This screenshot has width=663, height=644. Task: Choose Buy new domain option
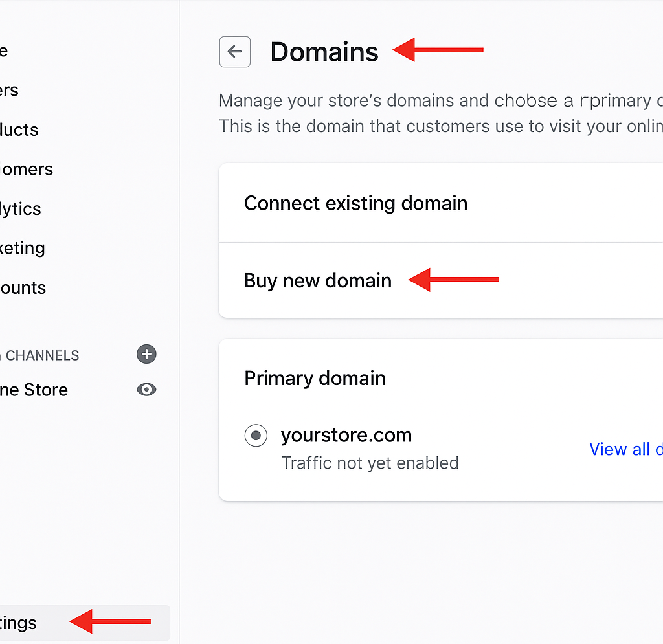(x=318, y=281)
